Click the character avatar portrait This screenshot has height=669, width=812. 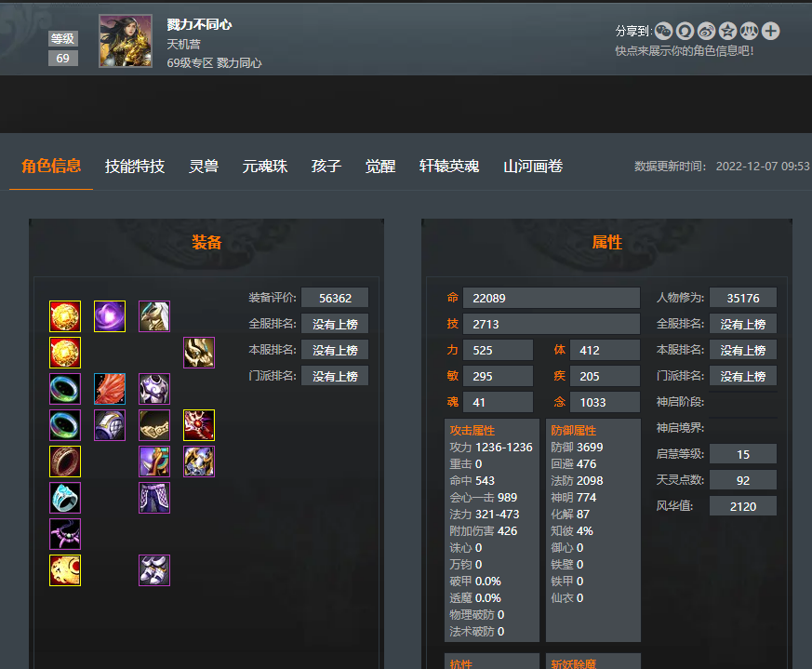click(x=126, y=41)
